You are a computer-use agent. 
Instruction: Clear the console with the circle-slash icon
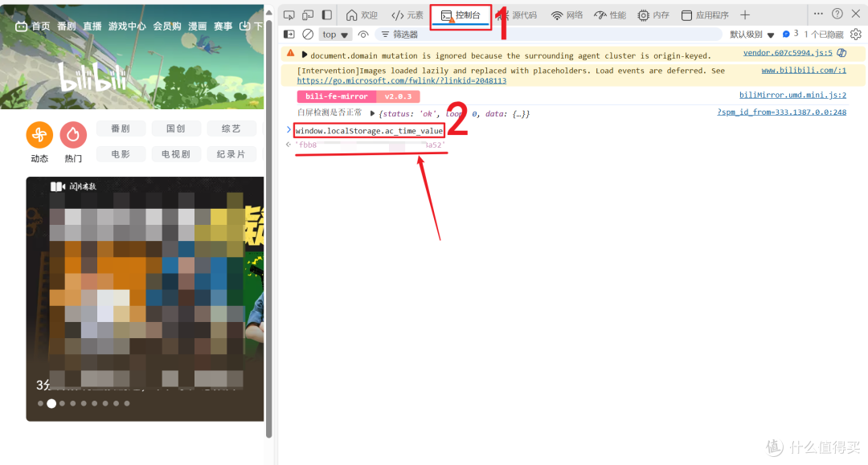tap(308, 35)
